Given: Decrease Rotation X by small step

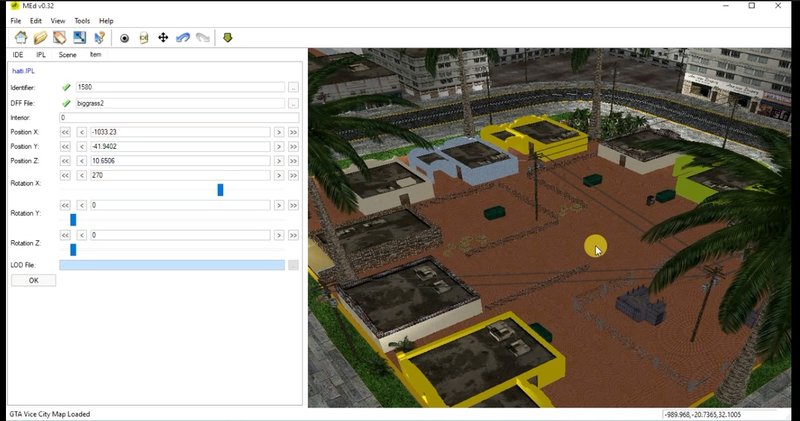Looking at the screenshot, I should point(82,175).
